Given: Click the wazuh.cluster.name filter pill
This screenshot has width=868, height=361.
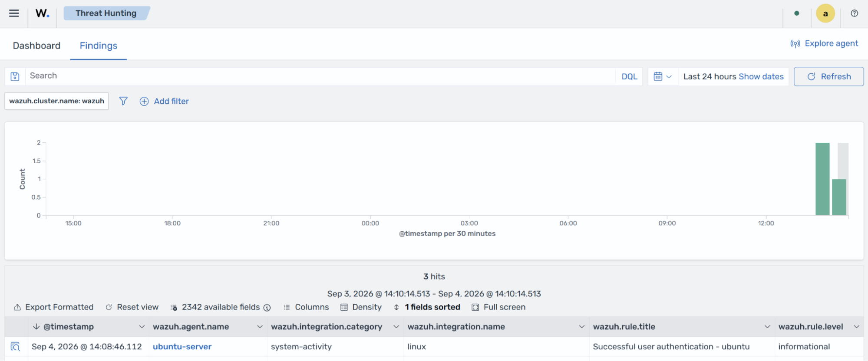Looking at the screenshot, I should [57, 101].
